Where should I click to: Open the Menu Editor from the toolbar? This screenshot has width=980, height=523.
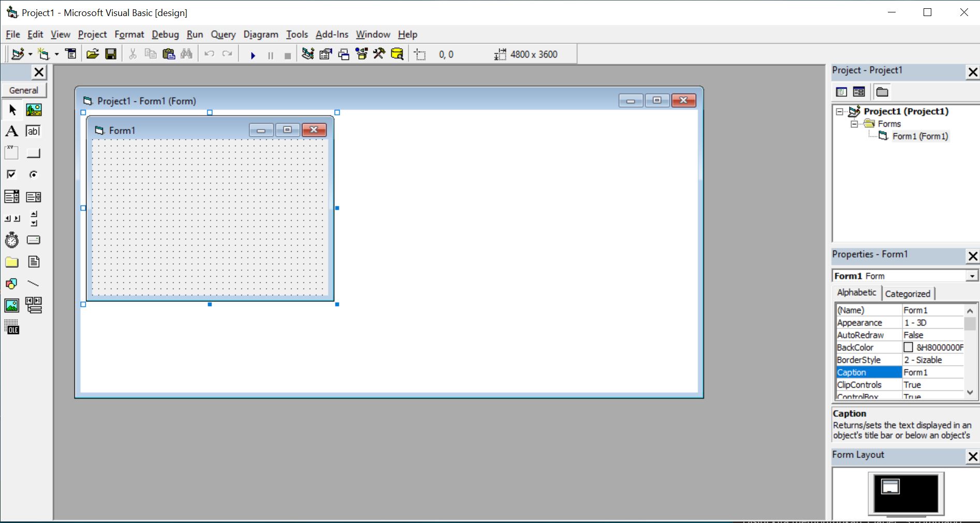71,54
